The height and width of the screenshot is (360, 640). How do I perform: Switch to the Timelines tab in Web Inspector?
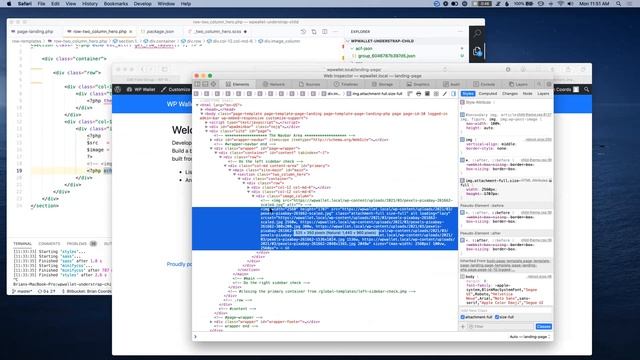[346, 84]
